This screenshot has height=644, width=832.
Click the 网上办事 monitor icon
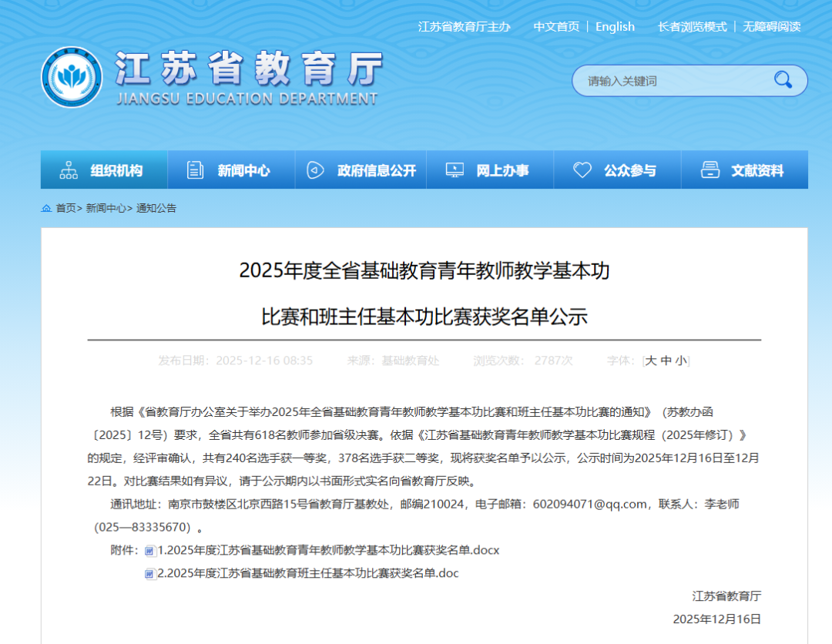(455, 170)
